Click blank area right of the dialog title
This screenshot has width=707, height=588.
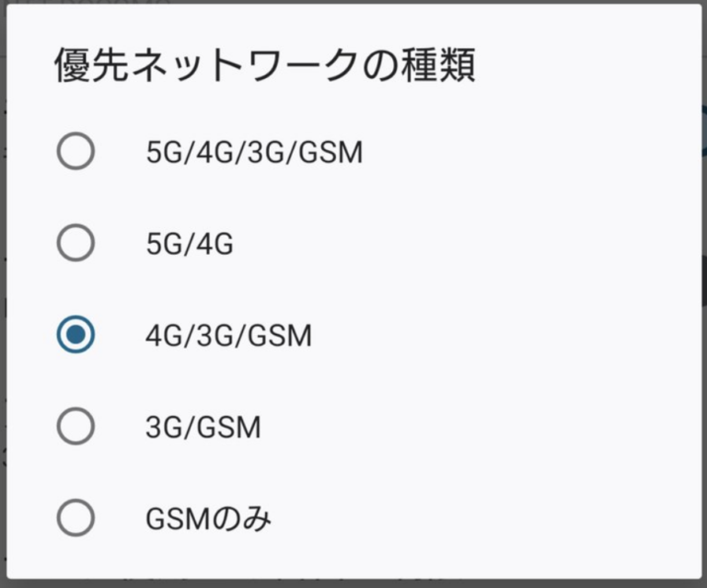pos(586,65)
